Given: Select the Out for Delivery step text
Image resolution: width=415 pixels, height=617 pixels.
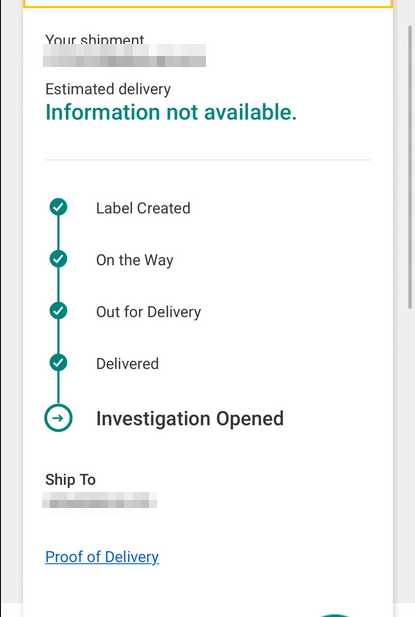Looking at the screenshot, I should [x=149, y=312].
